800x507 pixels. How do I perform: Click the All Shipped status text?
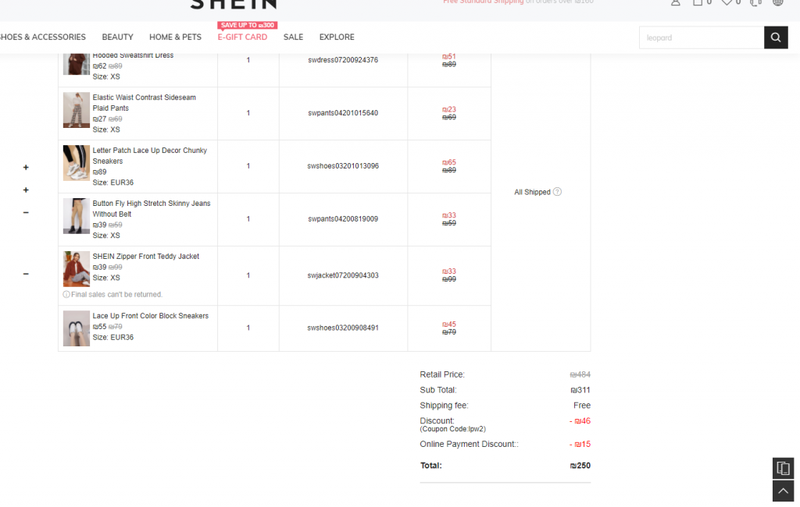[532, 192]
